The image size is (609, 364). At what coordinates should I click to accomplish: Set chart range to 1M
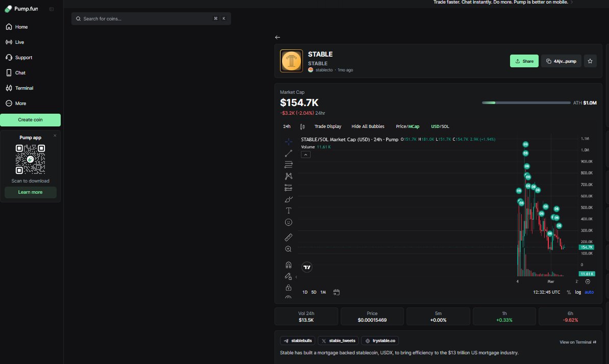pos(323,292)
